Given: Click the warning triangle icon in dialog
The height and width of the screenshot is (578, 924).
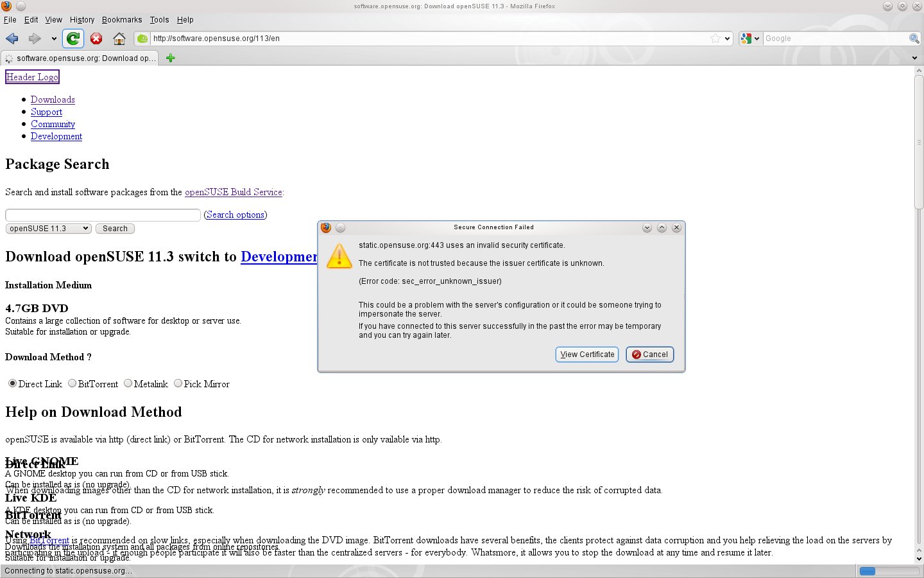Looking at the screenshot, I should 339,256.
